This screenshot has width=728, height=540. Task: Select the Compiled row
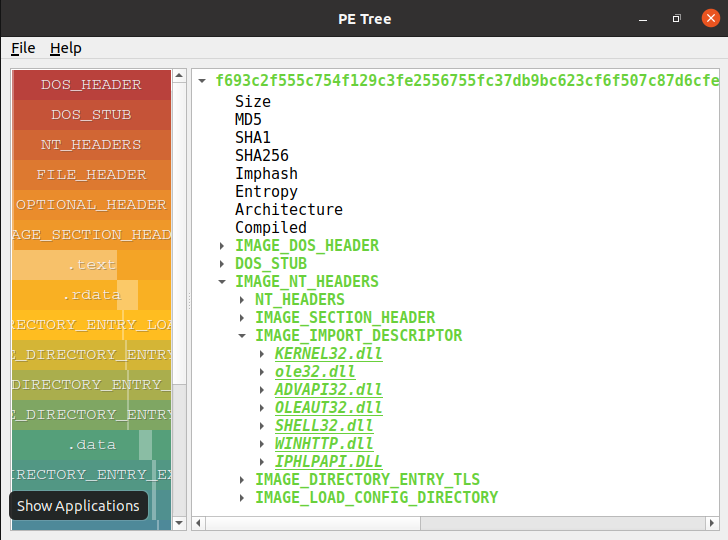click(x=271, y=228)
